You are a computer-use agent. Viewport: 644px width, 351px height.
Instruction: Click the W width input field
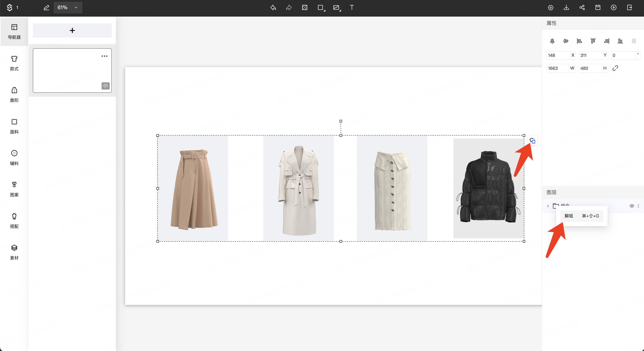pyautogui.click(x=558, y=68)
